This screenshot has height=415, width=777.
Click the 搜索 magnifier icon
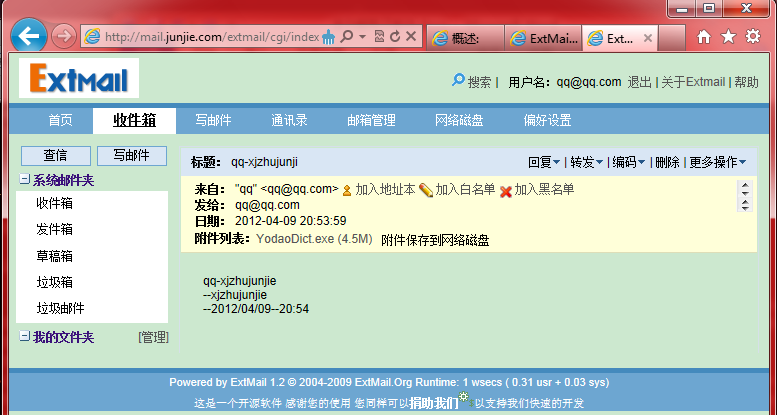tap(458, 80)
